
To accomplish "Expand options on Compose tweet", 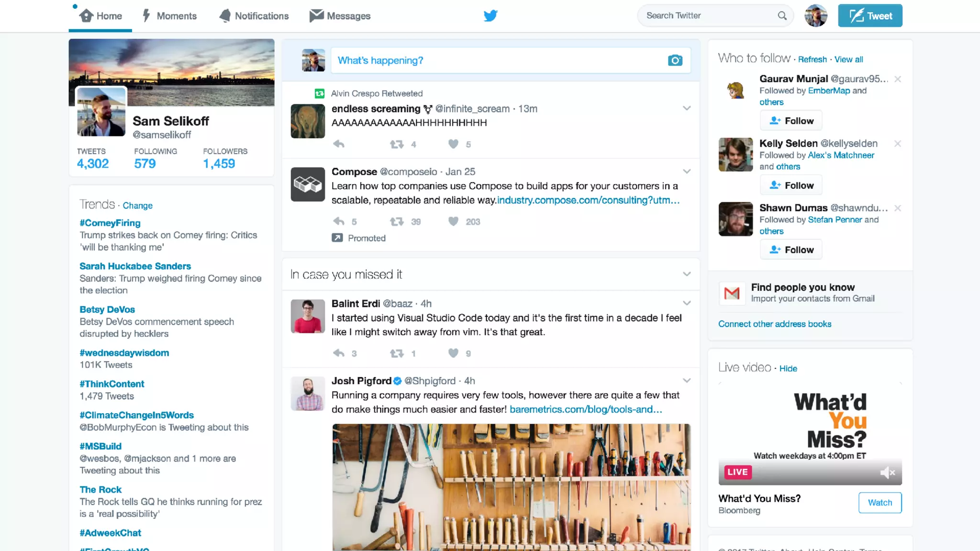I will [x=687, y=171].
